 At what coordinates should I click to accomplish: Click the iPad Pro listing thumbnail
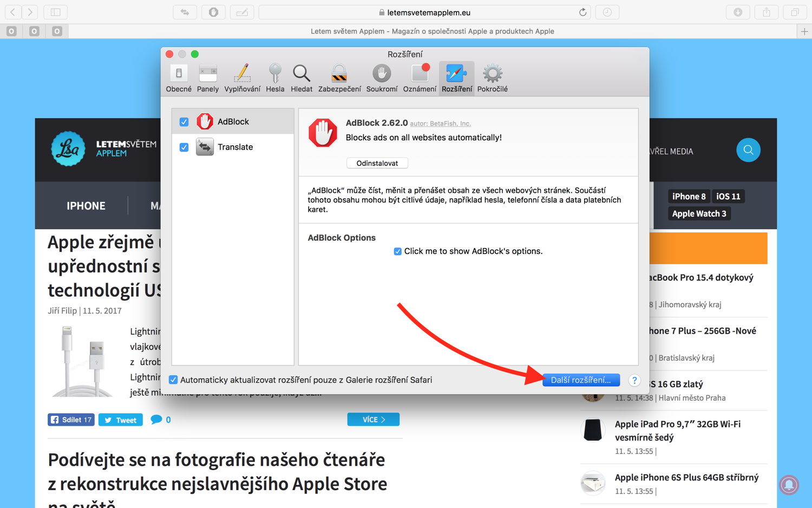pos(593,430)
